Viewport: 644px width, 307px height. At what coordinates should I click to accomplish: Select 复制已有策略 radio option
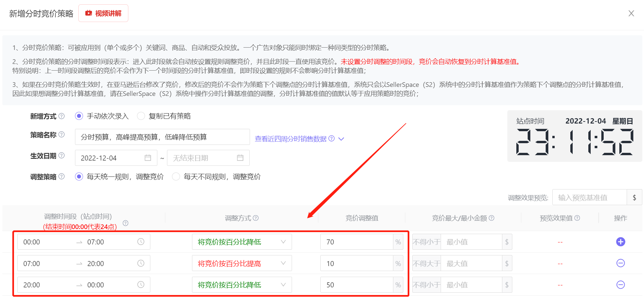[141, 116]
